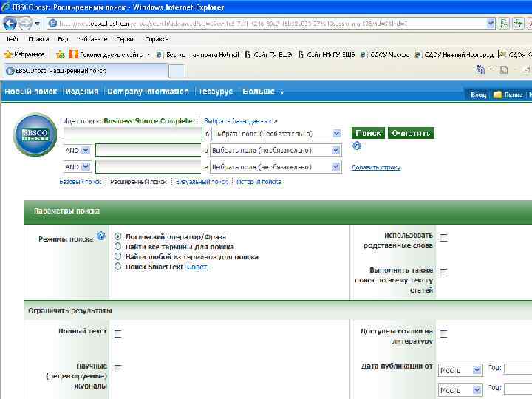Click the Добавить строку link

tap(376, 167)
